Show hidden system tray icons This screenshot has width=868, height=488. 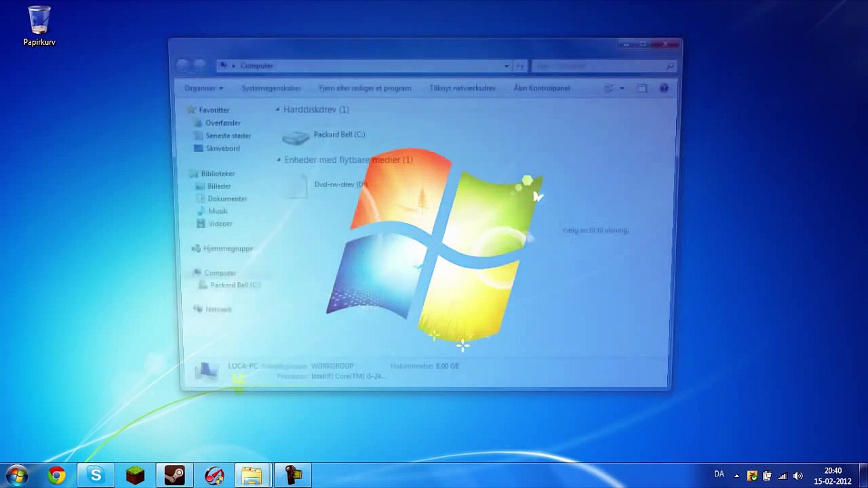pyautogui.click(x=736, y=476)
